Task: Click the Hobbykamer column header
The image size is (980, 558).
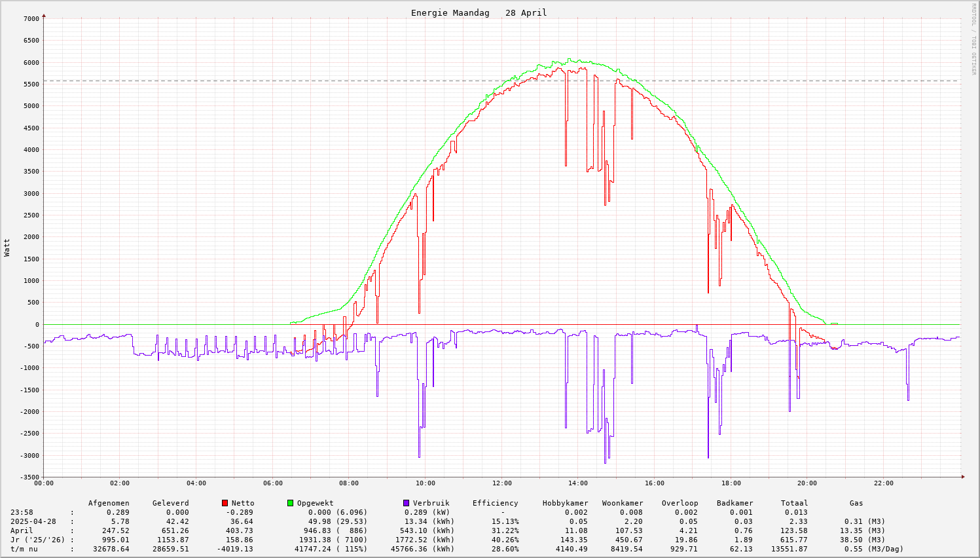Action: [x=565, y=503]
